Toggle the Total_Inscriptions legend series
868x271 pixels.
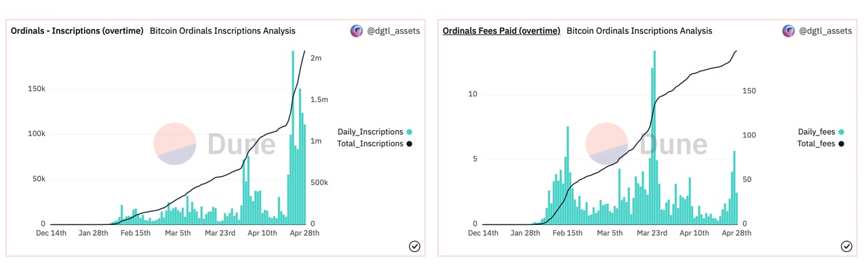(x=370, y=144)
